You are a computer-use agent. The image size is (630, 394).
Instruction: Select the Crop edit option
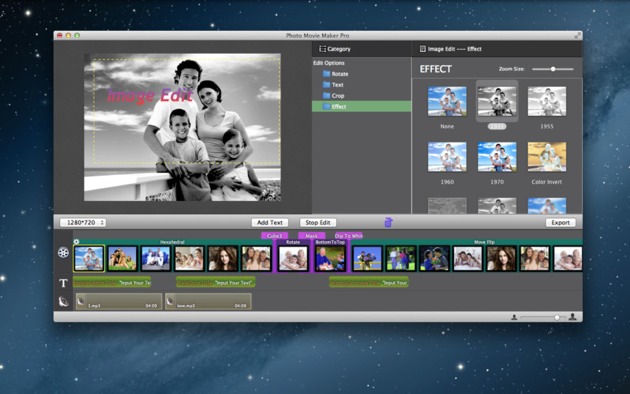pos(362,96)
